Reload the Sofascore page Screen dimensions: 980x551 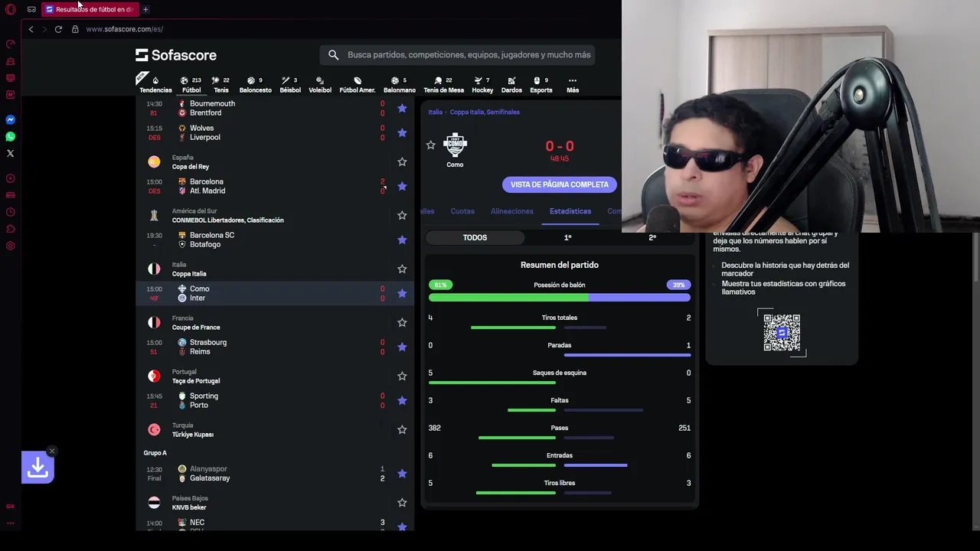pyautogui.click(x=58, y=29)
